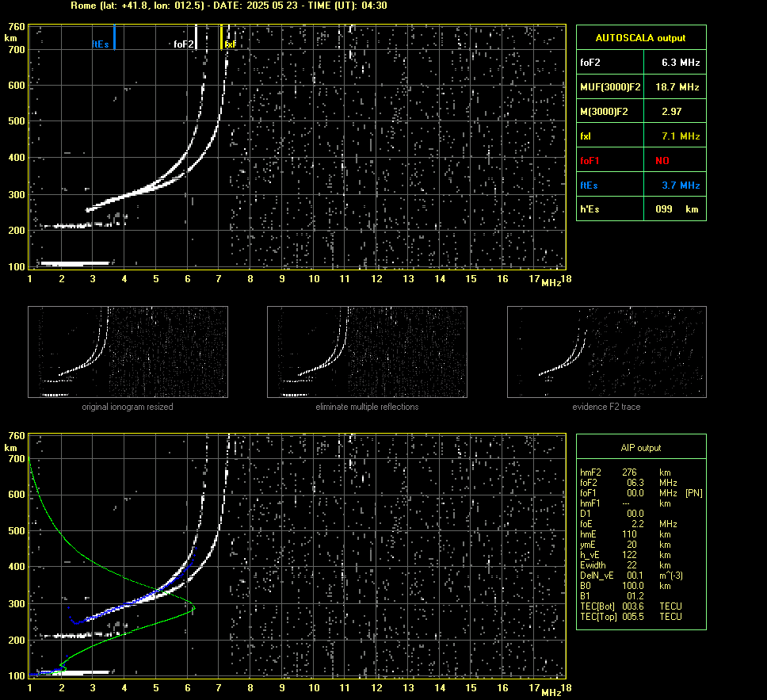The width and height of the screenshot is (767, 700).
Task: Click the AUTOSCALA output title
Action: click(640, 38)
